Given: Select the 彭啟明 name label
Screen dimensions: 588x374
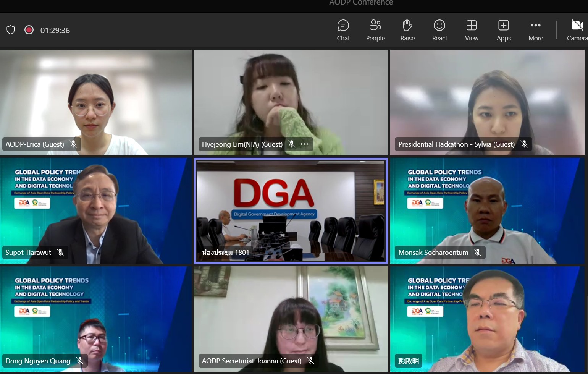Looking at the screenshot, I should point(409,361).
